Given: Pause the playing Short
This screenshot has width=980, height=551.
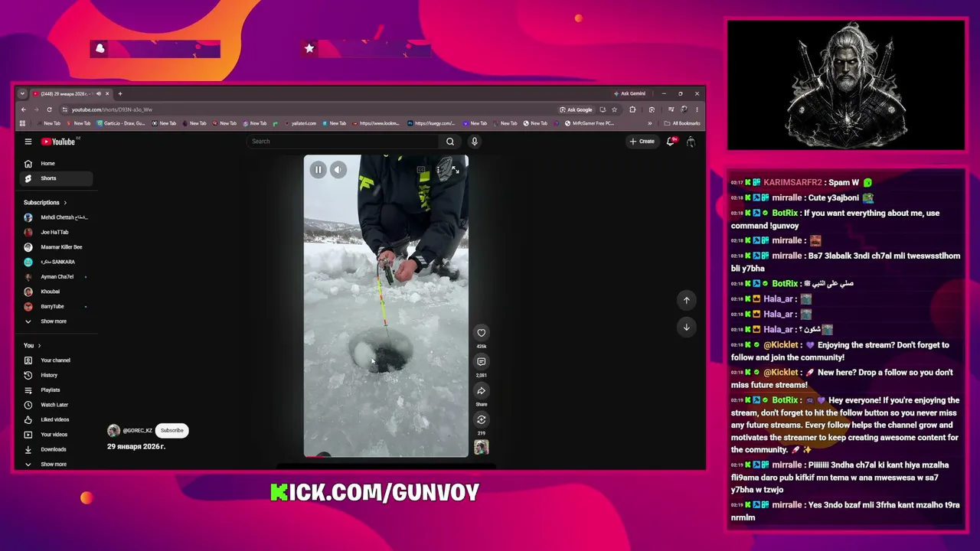Looking at the screenshot, I should pos(318,170).
